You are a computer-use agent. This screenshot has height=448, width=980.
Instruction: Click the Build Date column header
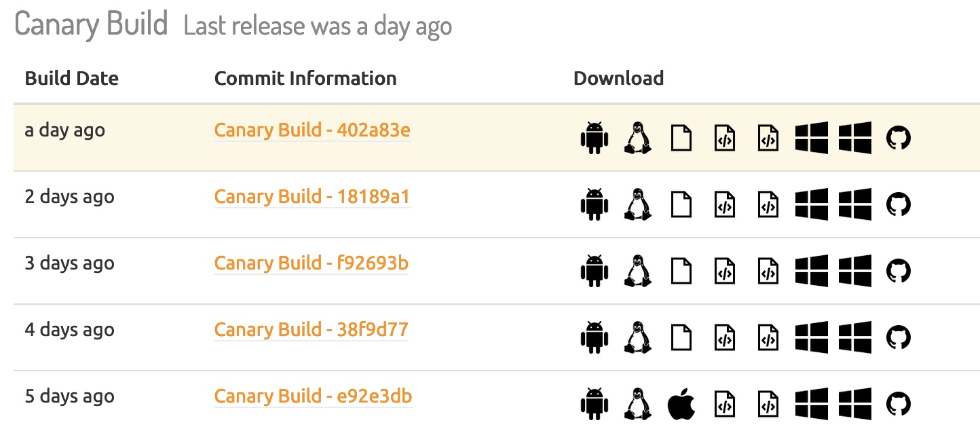(72, 79)
